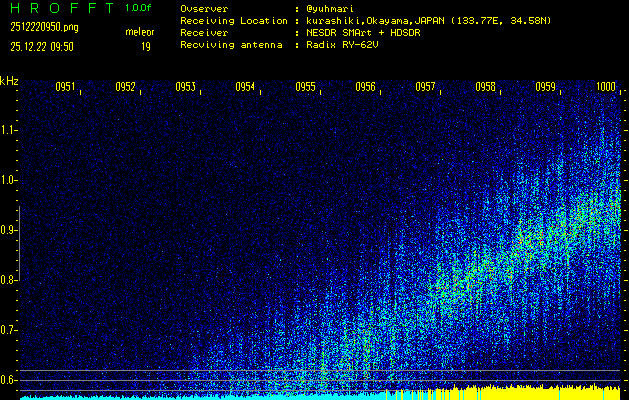The height and width of the screenshot is (400, 629).
Task: Click the 0951 time marker
Action: coord(65,88)
